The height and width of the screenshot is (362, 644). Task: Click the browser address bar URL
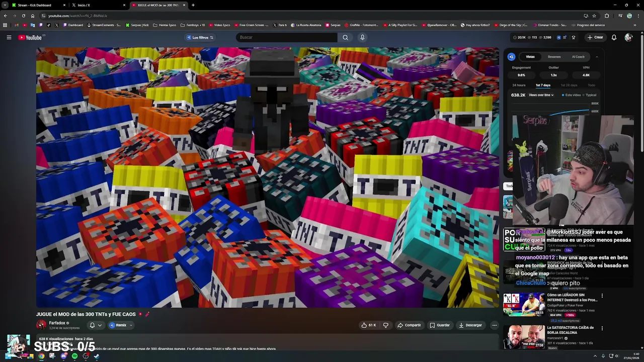77,16
